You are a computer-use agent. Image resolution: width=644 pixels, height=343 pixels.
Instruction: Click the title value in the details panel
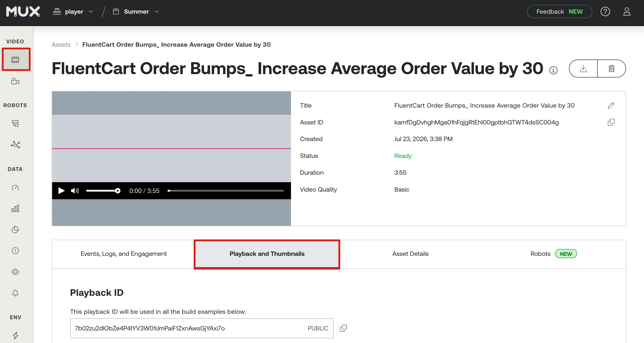point(484,106)
